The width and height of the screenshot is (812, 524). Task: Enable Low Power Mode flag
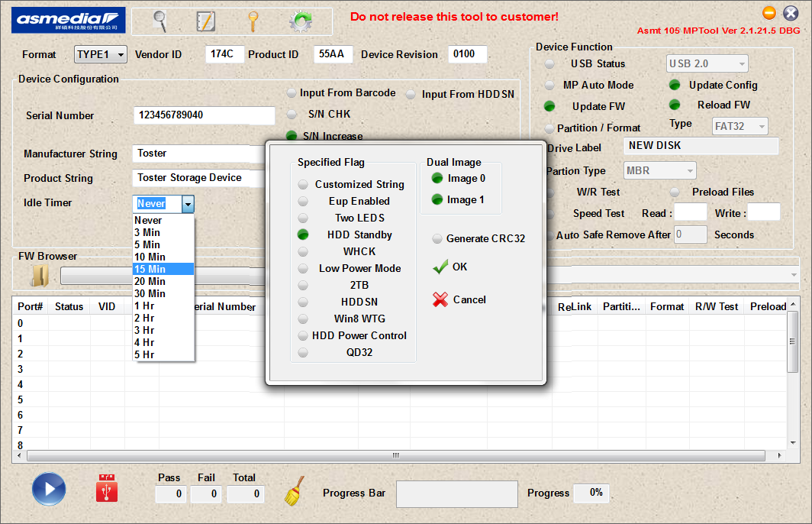pos(303,268)
